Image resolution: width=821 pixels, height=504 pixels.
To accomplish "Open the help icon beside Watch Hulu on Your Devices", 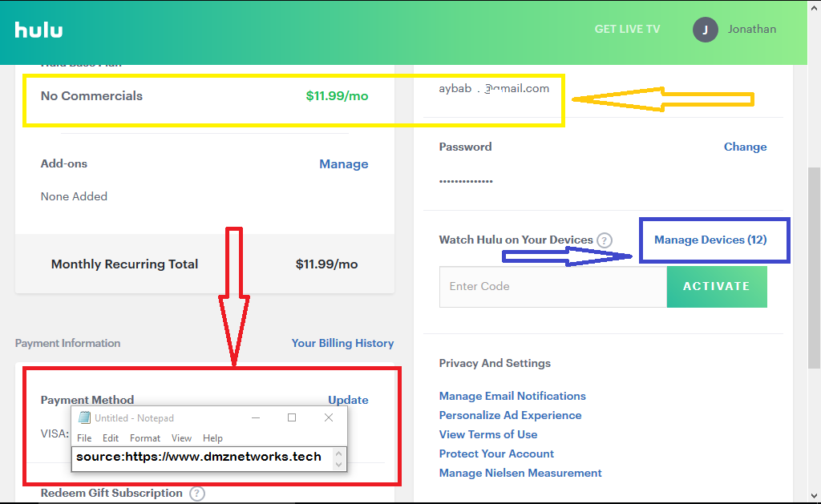I will tap(605, 240).
